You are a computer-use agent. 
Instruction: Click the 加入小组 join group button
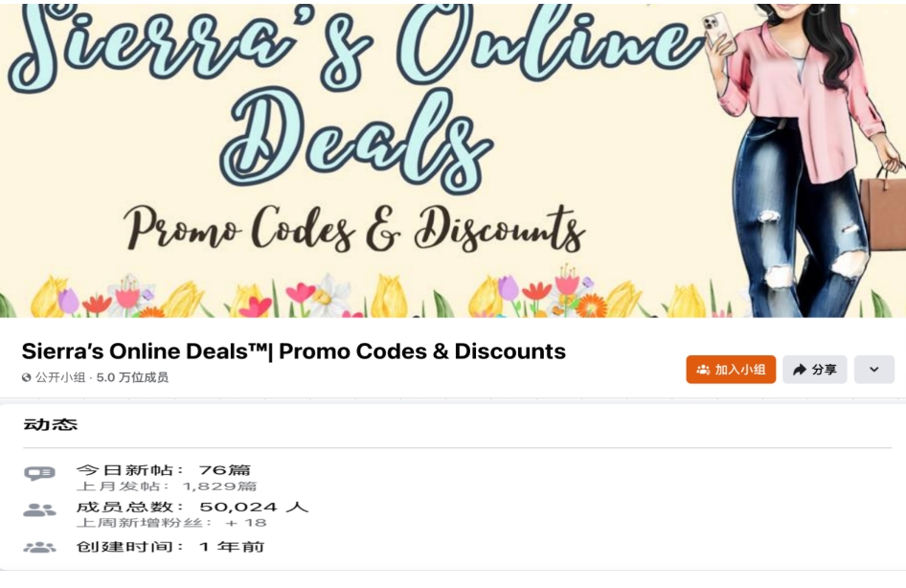point(731,370)
